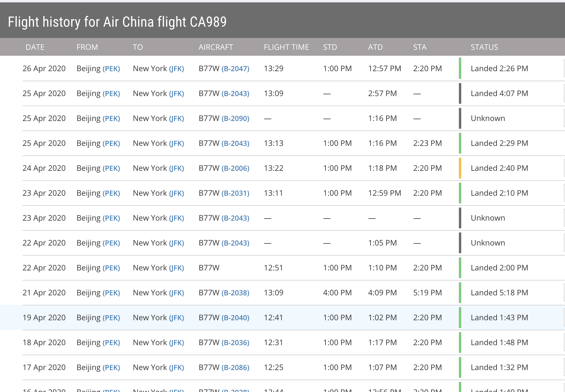The image size is (565, 392).
Task: Click the B-2006 aircraft link
Action: pyautogui.click(x=235, y=168)
